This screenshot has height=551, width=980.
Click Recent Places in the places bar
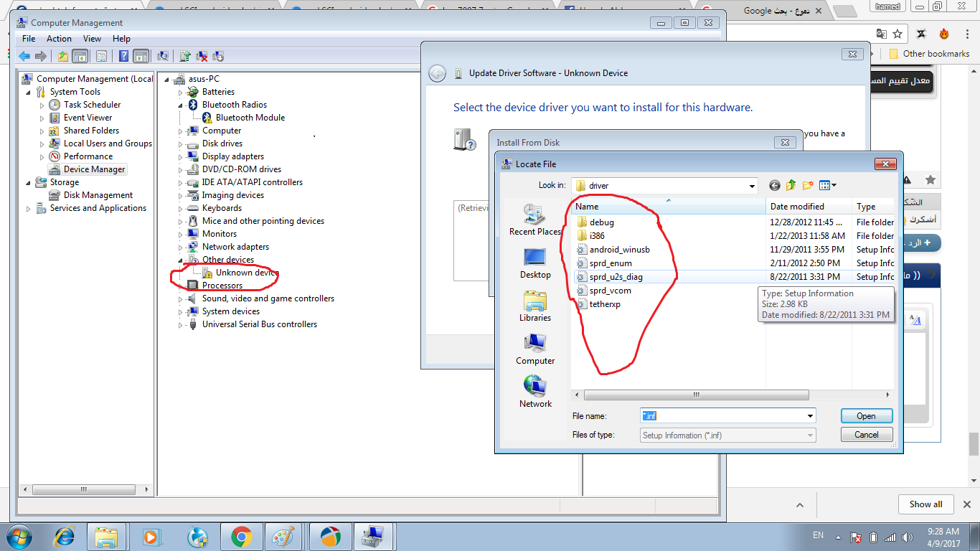click(535, 220)
